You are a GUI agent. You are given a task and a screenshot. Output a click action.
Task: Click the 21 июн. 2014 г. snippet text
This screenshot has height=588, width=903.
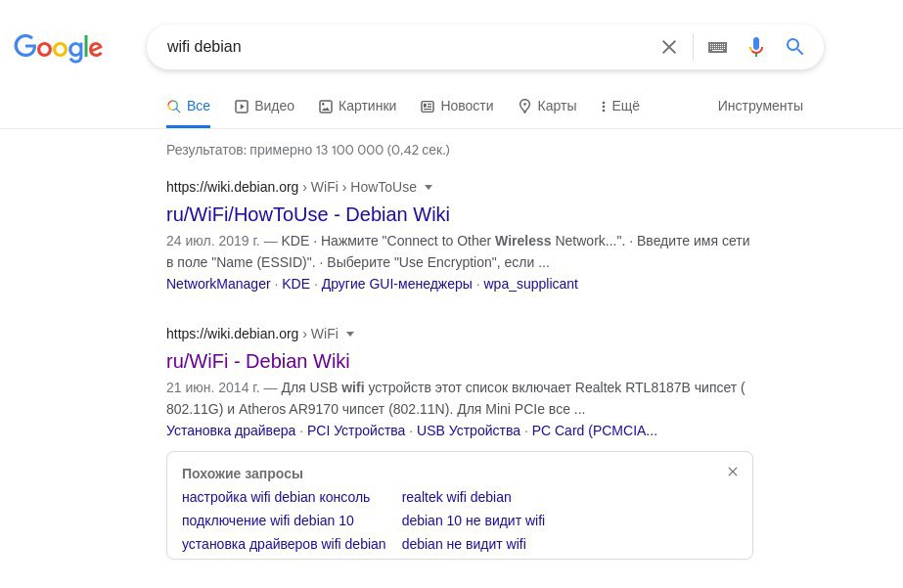[212, 387]
